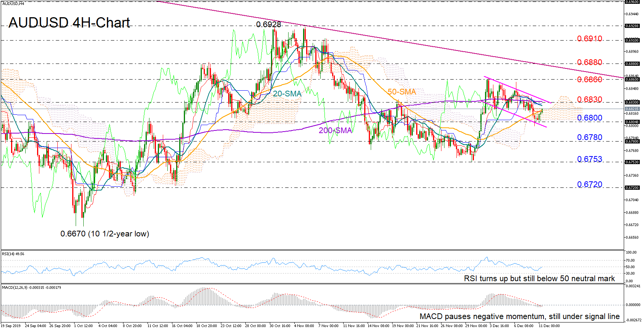Click the blue 0.6720 support label

point(589,184)
